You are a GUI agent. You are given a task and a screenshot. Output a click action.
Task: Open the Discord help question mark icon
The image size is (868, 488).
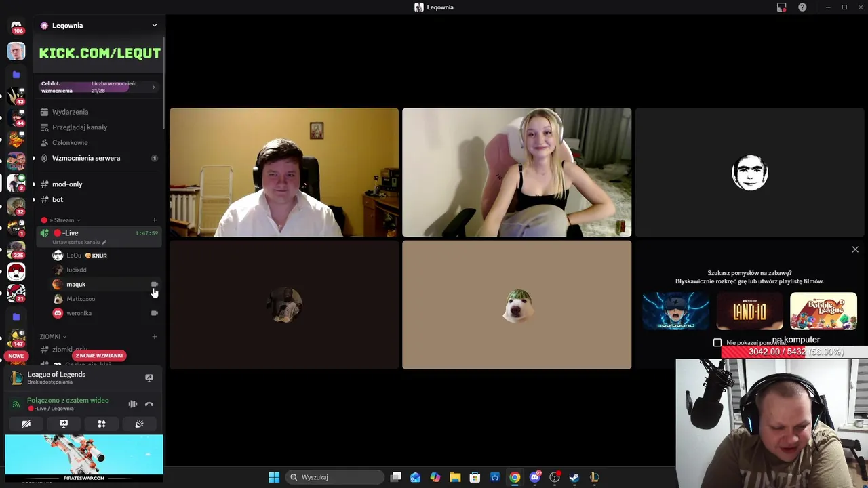tap(802, 7)
